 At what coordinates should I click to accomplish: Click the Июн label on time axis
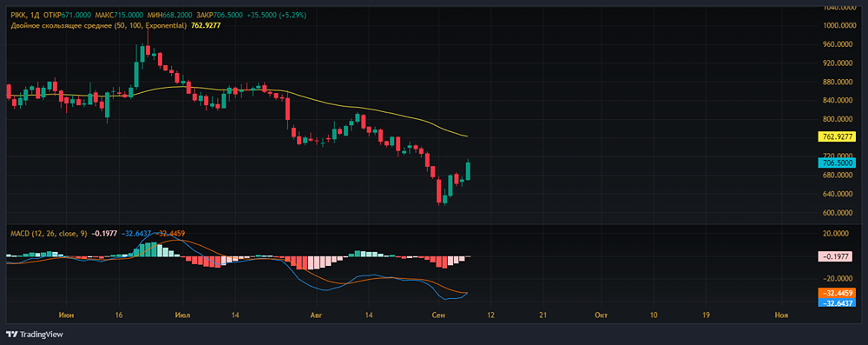point(66,315)
